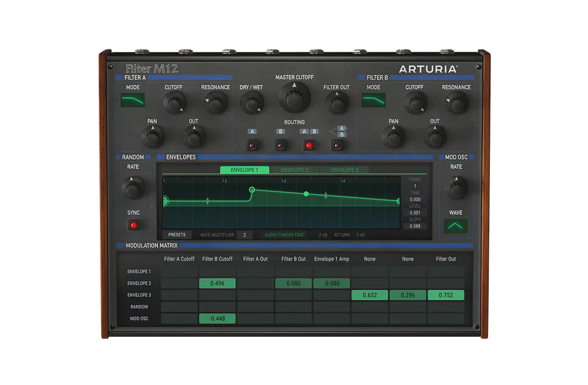Select routing for Filter A only

point(252,145)
